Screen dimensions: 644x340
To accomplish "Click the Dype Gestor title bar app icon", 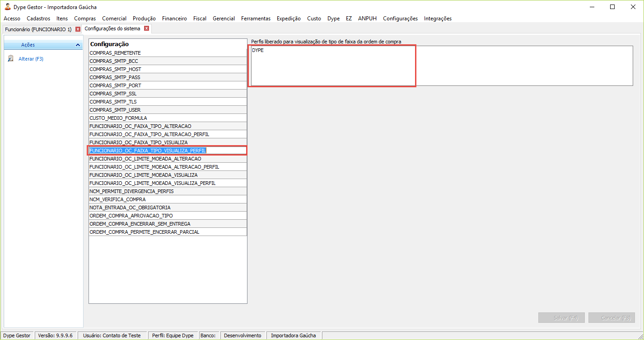I will pyautogui.click(x=7, y=7).
